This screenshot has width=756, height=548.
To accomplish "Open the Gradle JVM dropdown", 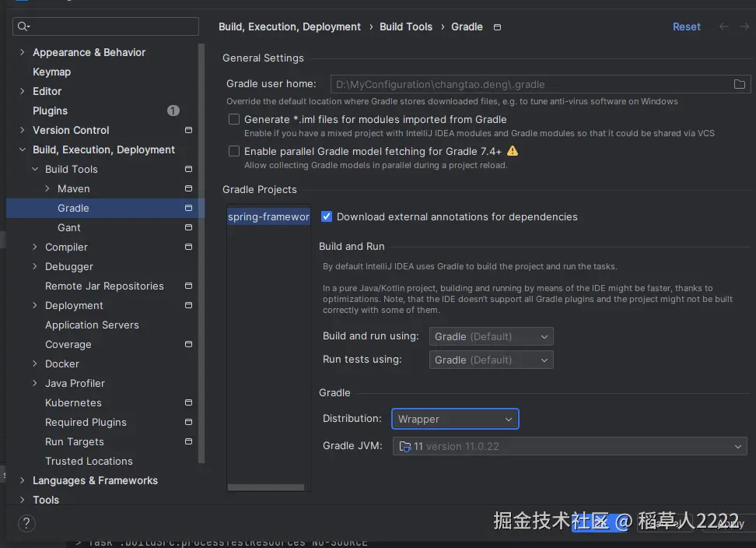I will [x=569, y=446].
